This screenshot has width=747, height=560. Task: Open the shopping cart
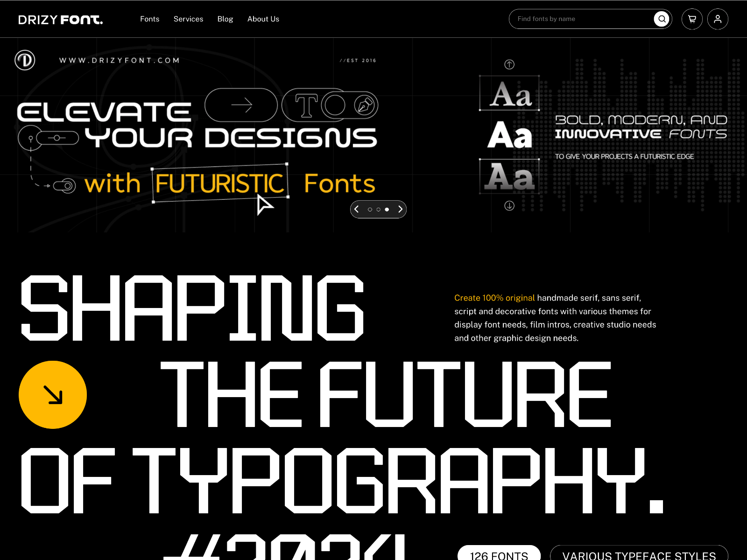692,19
